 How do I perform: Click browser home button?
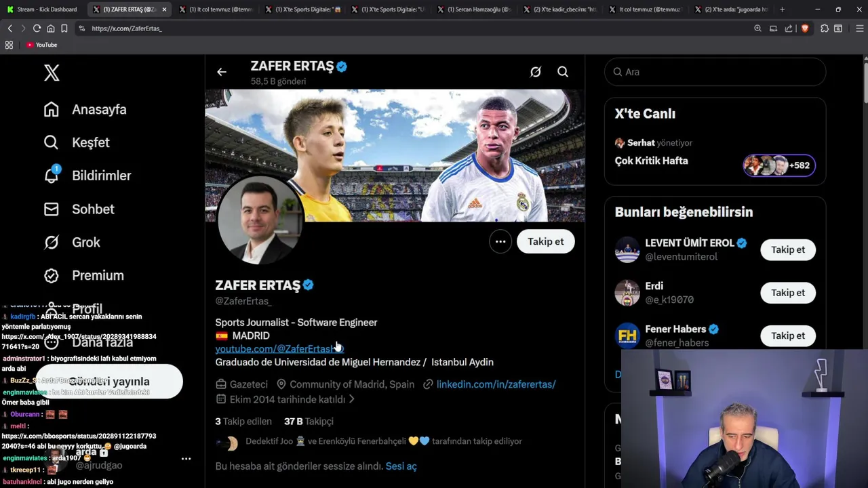coord(50,28)
